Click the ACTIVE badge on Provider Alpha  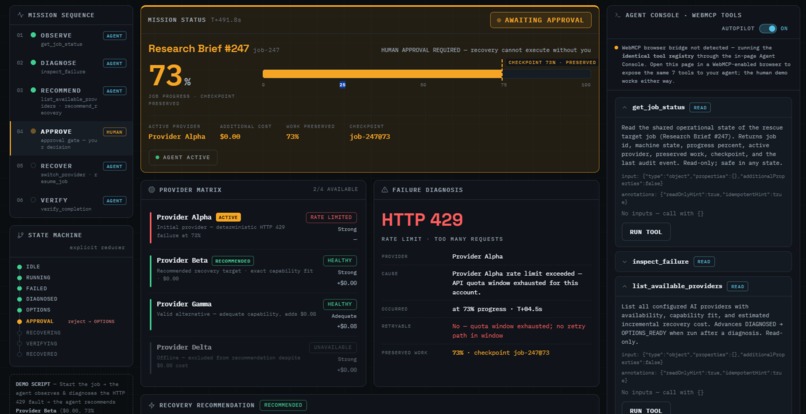[x=228, y=218]
